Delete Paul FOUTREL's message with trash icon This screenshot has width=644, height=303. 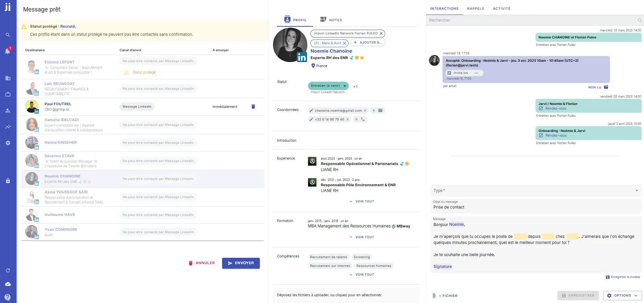tap(253, 107)
